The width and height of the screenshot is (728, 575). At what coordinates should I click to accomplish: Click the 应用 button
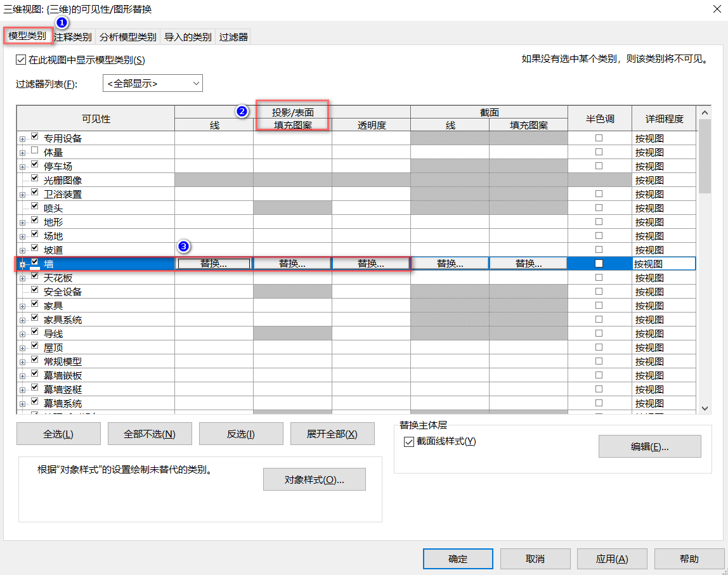pyautogui.click(x=612, y=559)
